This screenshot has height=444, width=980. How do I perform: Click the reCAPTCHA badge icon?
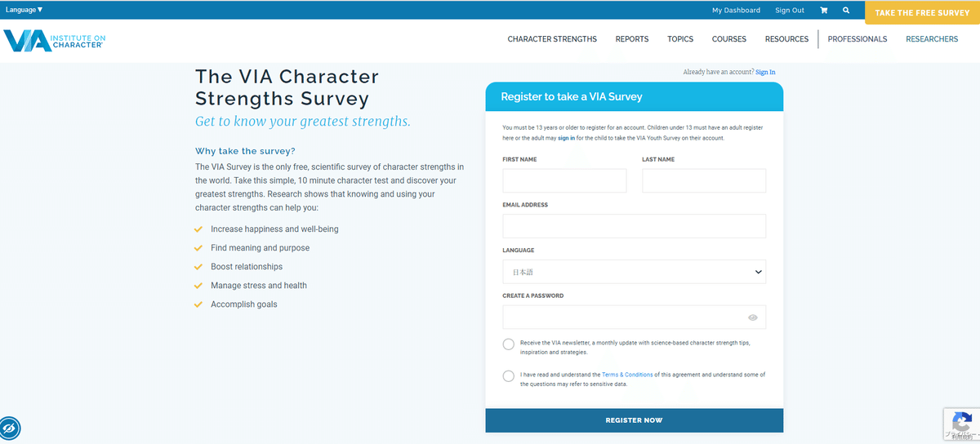(961, 422)
